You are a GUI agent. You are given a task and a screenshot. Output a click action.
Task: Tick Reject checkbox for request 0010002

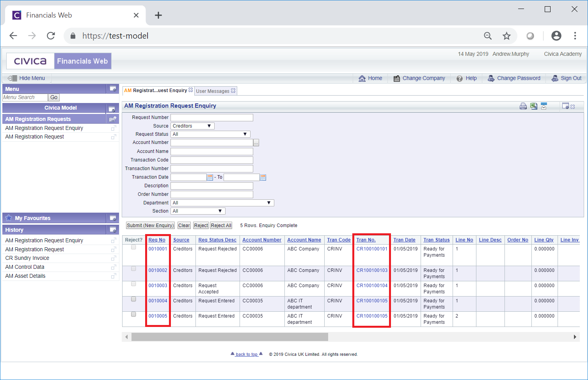pyautogui.click(x=133, y=269)
